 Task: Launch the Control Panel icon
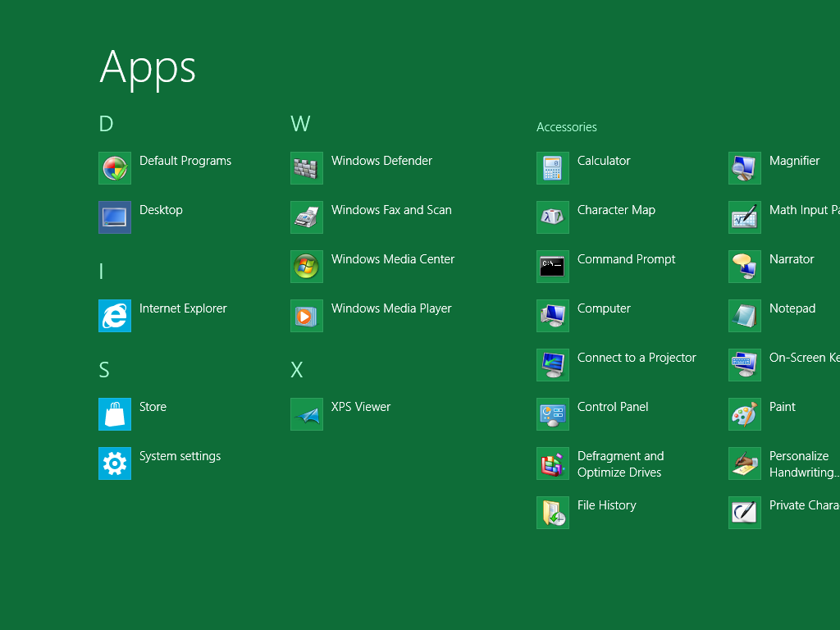click(x=552, y=414)
